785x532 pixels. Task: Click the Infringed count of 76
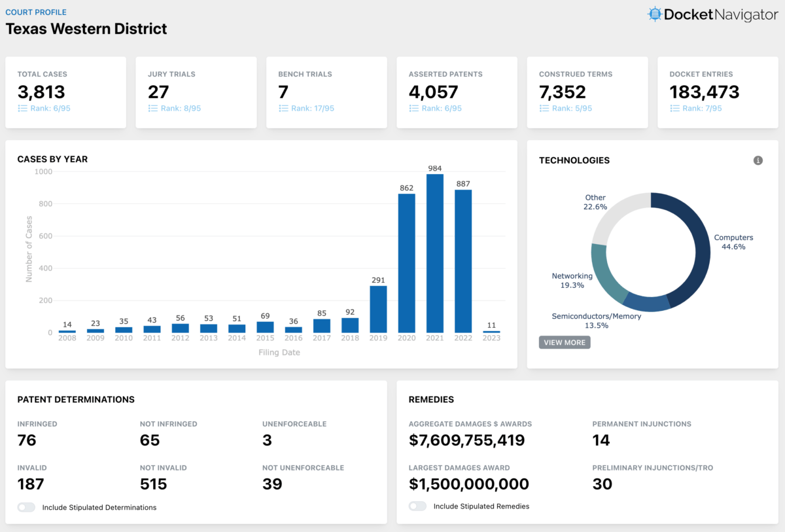point(27,440)
